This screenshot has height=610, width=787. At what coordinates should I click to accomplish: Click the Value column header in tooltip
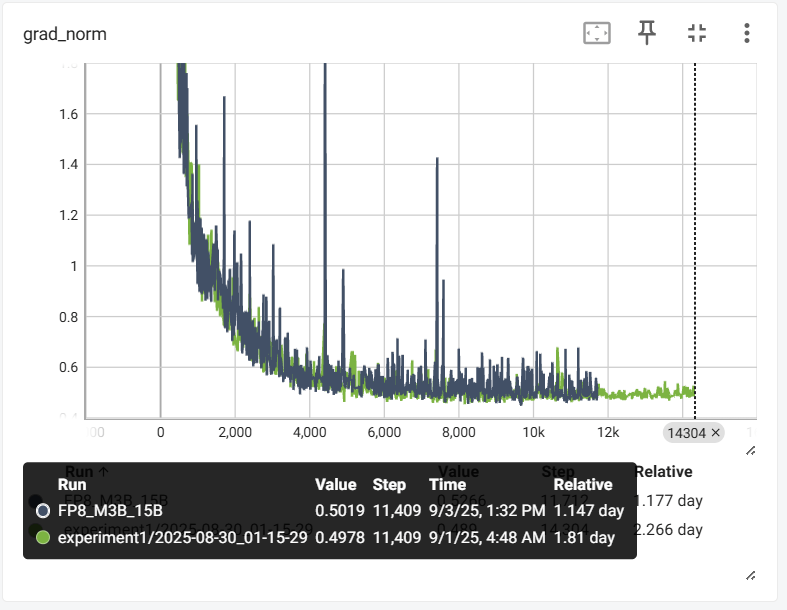pos(336,484)
